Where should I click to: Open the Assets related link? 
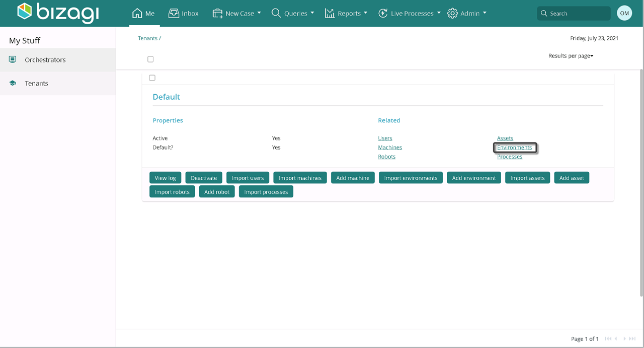pyautogui.click(x=505, y=138)
